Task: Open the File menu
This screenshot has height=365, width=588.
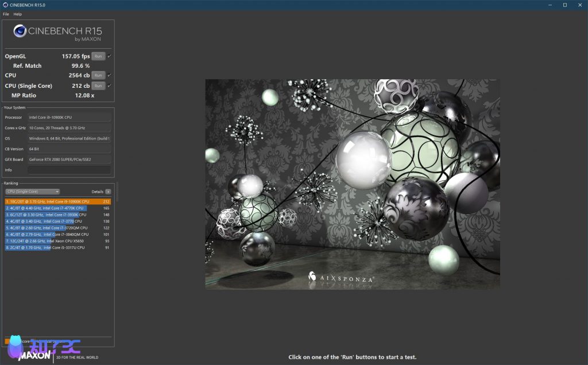Action: pos(6,14)
